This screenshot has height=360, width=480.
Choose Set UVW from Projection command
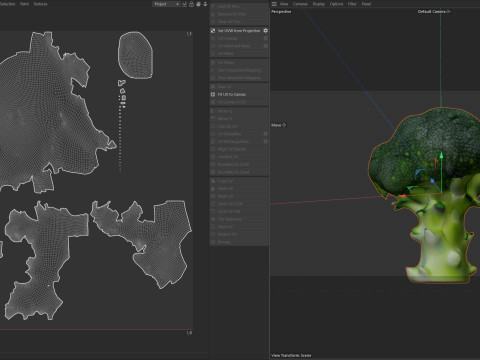[x=239, y=31]
